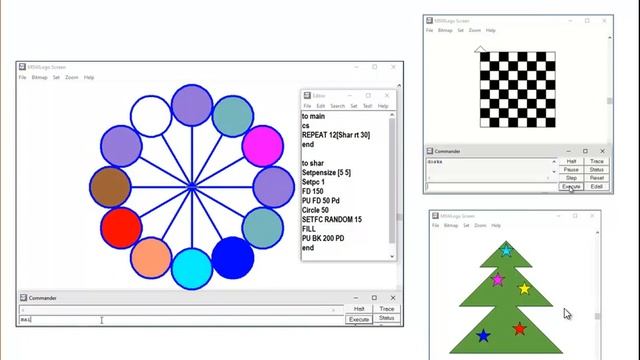Click the 'FILL' line in the Editor
Viewport: 640px width, 360px height.
(x=309, y=229)
